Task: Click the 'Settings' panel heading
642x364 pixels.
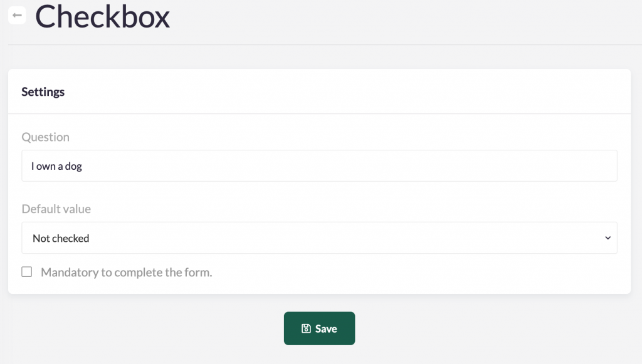Action: click(43, 91)
